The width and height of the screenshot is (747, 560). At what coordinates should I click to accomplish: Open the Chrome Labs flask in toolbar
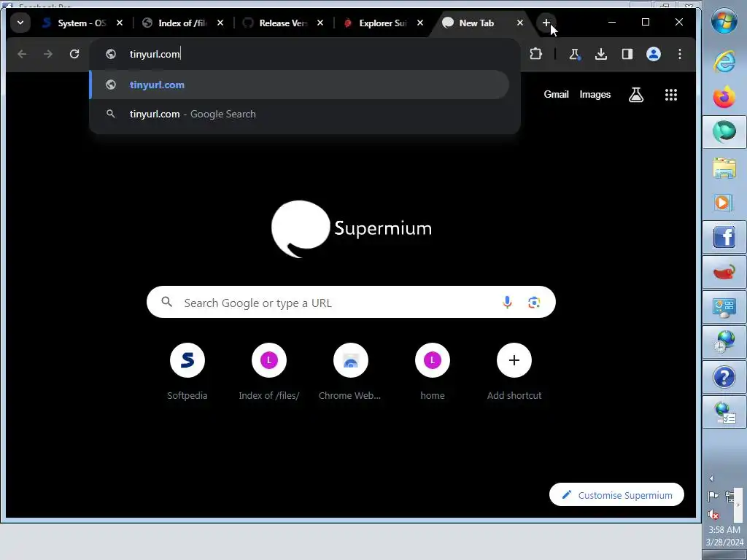[x=575, y=54]
